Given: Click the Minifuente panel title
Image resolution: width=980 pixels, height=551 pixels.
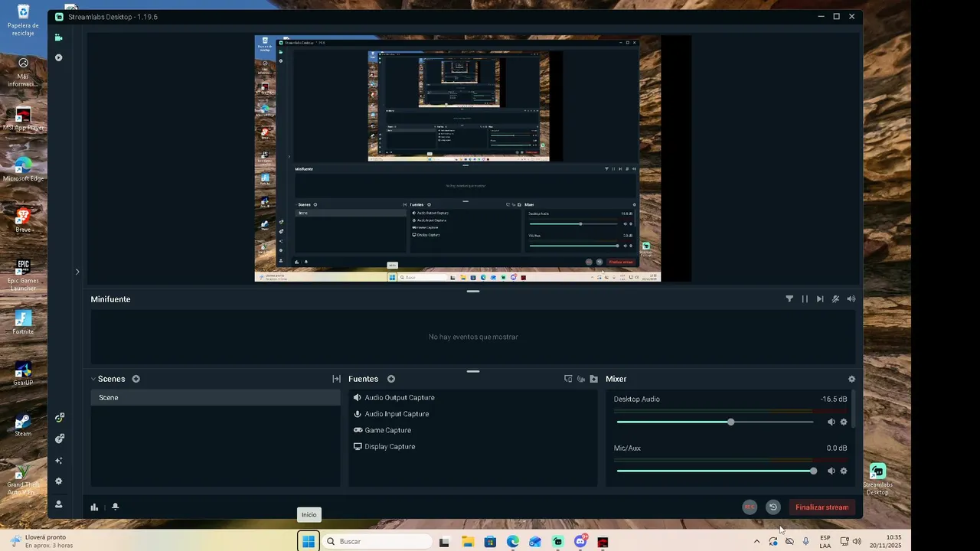Looking at the screenshot, I should pos(110,299).
